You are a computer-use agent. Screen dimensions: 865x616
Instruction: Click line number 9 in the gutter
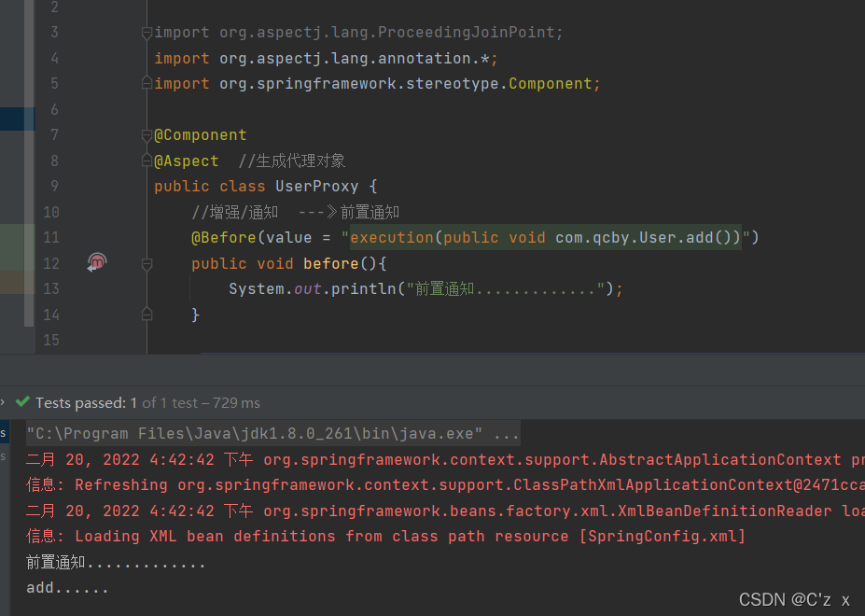(x=54, y=187)
